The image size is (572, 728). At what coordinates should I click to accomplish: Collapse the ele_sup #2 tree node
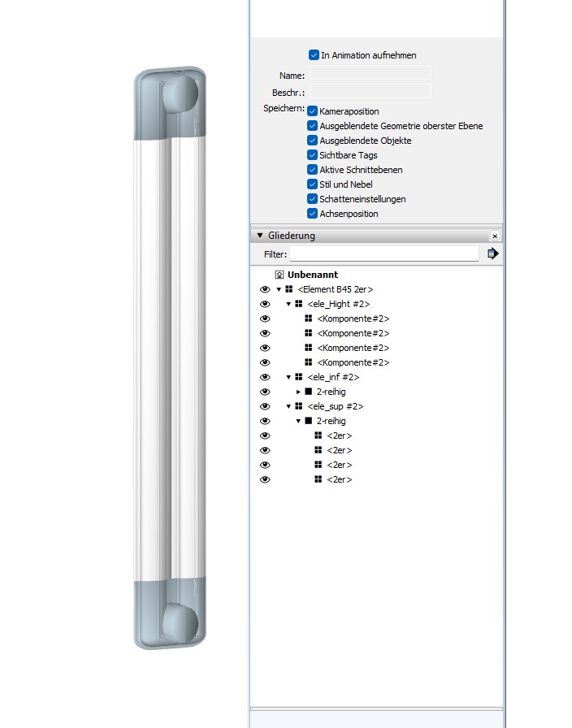pyautogui.click(x=288, y=406)
